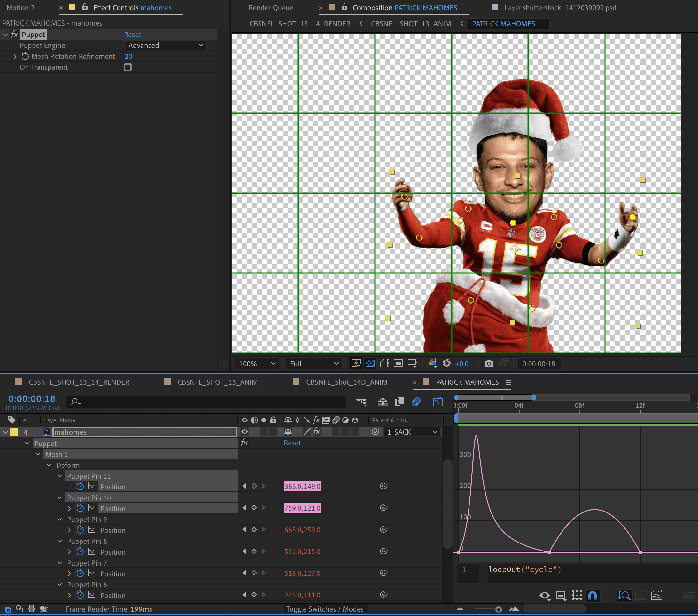Expand Mesh Rotation Refinement property

pyautogui.click(x=15, y=56)
